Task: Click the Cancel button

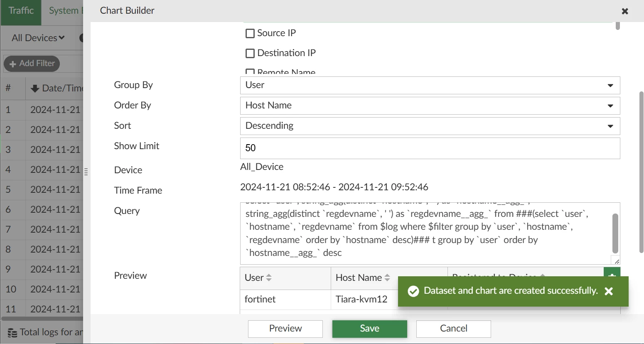Action: pyautogui.click(x=454, y=329)
